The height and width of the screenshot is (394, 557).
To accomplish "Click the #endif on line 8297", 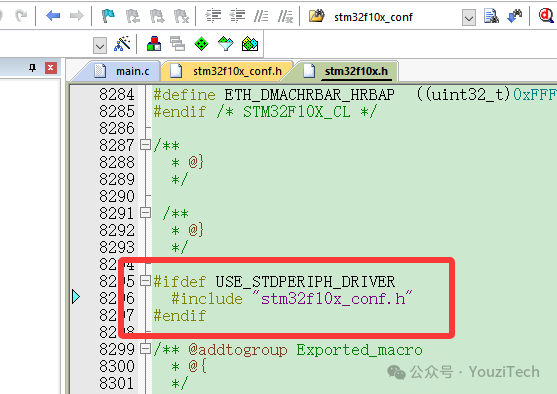I will tap(180, 316).
